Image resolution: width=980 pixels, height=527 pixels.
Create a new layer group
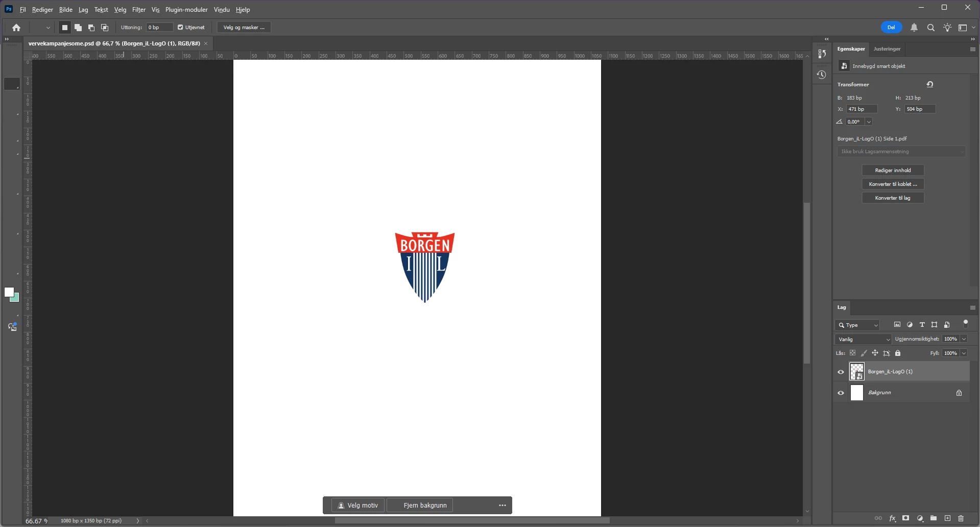[x=934, y=518]
